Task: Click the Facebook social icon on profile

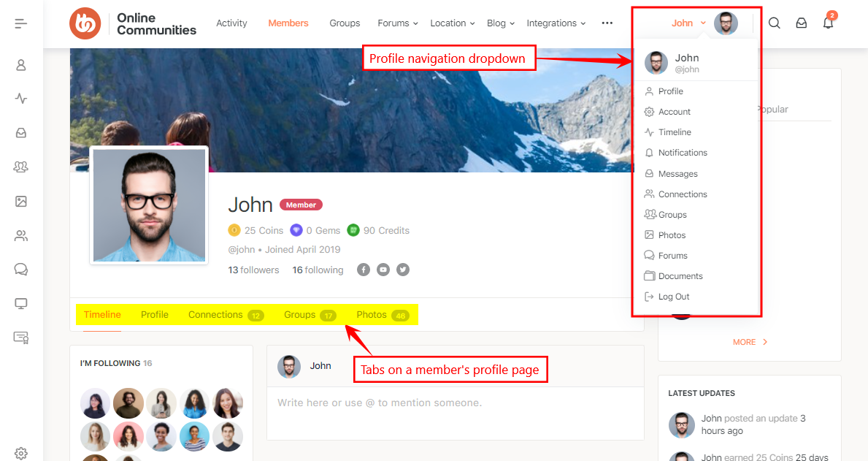Action: click(364, 270)
